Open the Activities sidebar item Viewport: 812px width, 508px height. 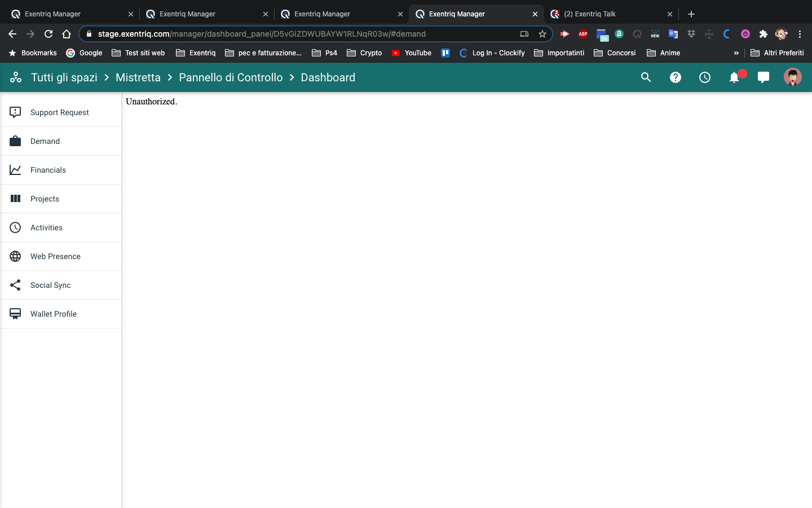pyautogui.click(x=46, y=227)
